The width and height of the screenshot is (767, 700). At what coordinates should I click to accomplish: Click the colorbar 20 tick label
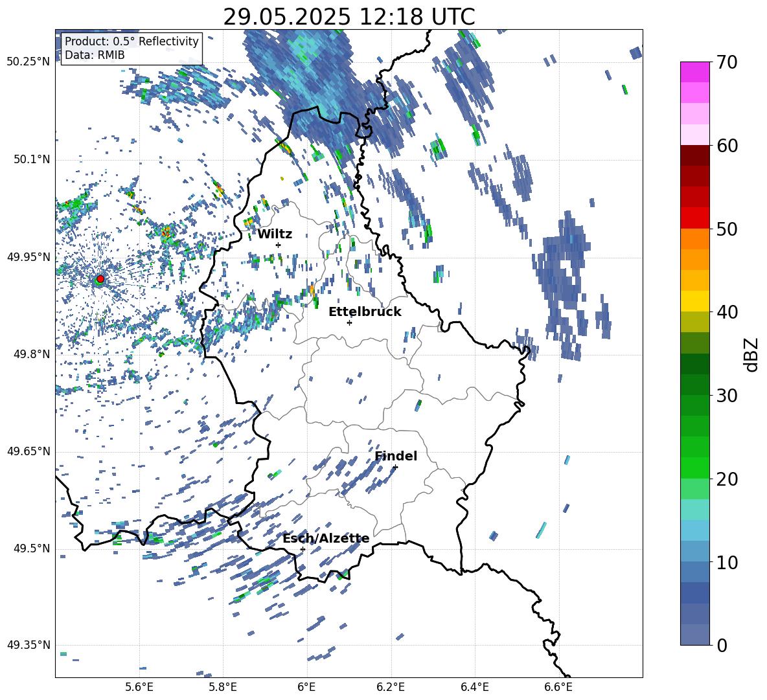click(727, 479)
